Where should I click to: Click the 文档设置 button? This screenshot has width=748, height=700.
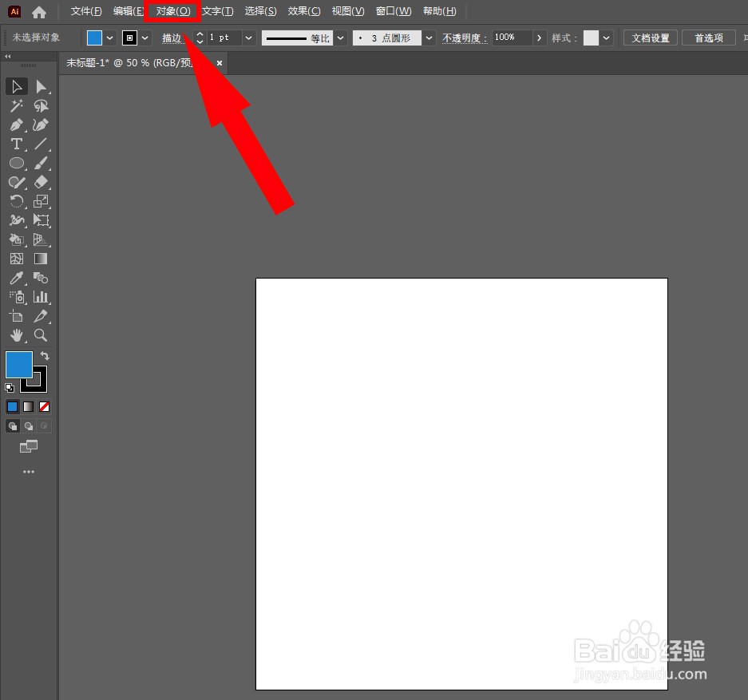[x=651, y=38]
